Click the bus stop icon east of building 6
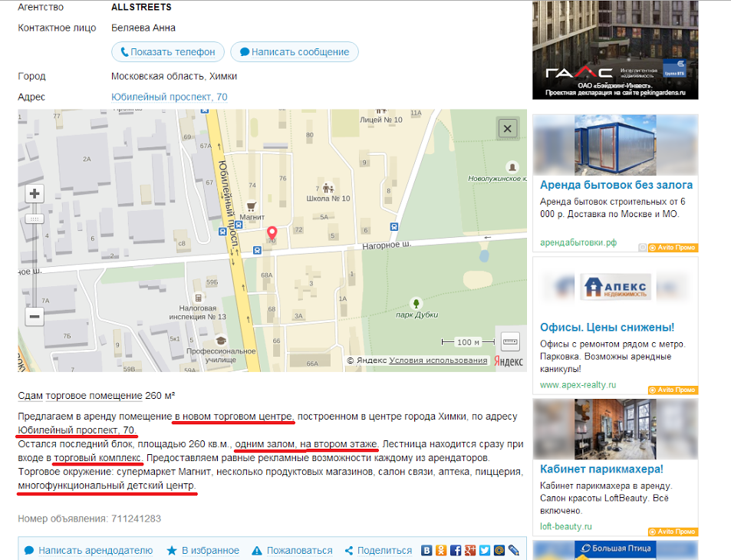Screen dimensions: 731x560 [394, 226]
